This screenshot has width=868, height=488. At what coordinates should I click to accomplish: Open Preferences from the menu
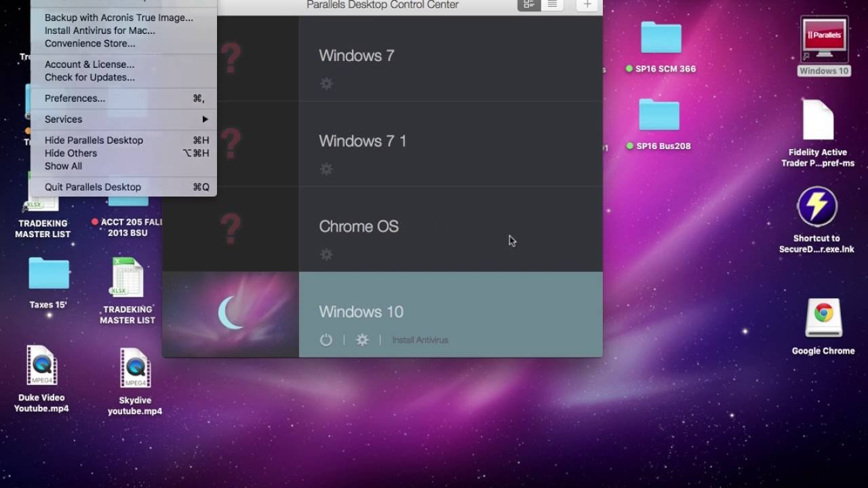tap(123, 98)
